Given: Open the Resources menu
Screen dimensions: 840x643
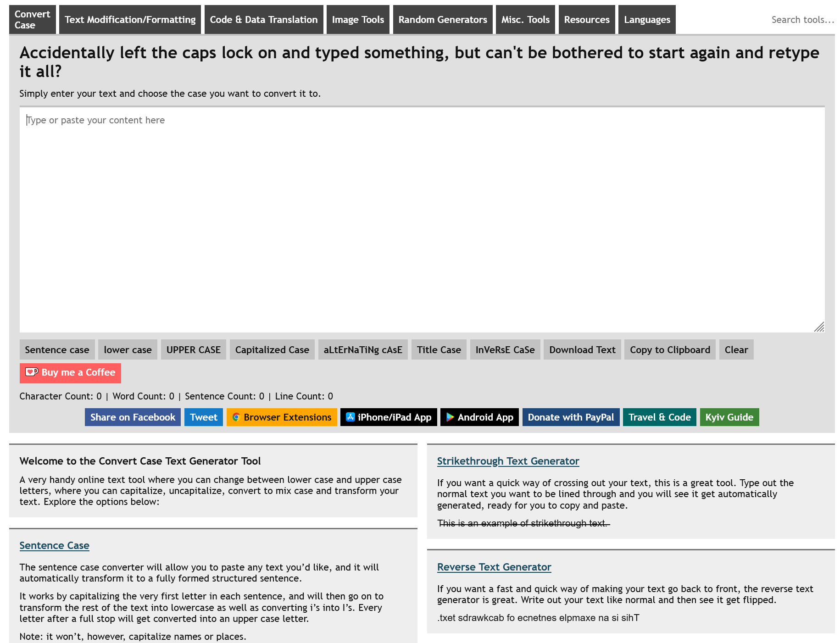Looking at the screenshot, I should point(587,20).
